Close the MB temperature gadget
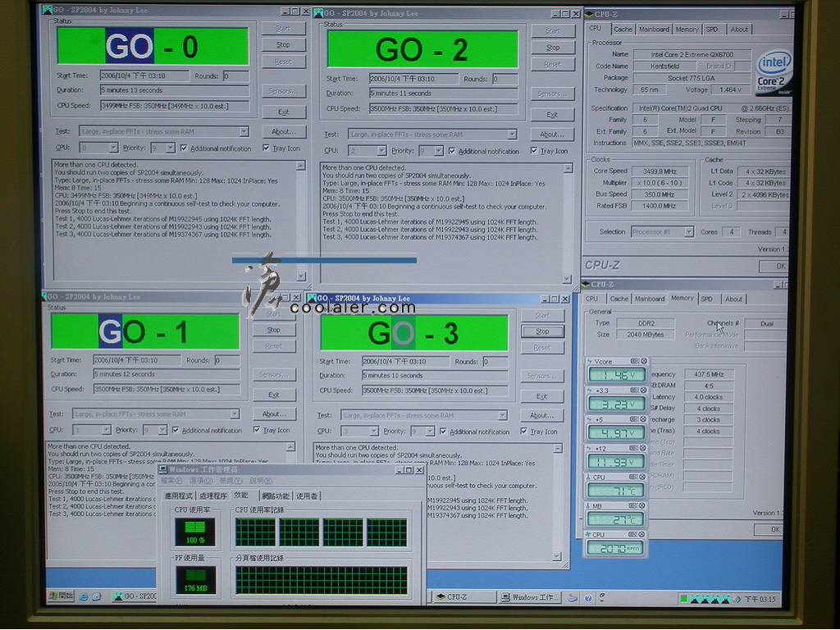Image resolution: width=840 pixels, height=630 pixels. [x=643, y=505]
